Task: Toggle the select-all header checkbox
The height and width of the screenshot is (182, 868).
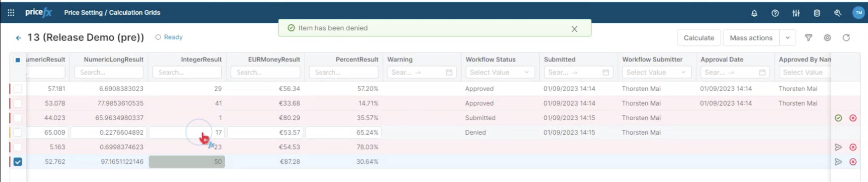Action: [18, 60]
